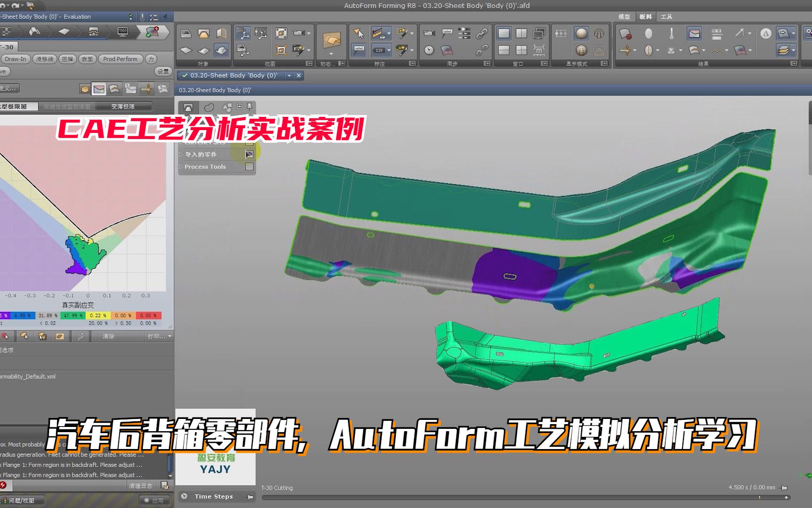Select the Label annotation tool in 标注 group

(359, 49)
